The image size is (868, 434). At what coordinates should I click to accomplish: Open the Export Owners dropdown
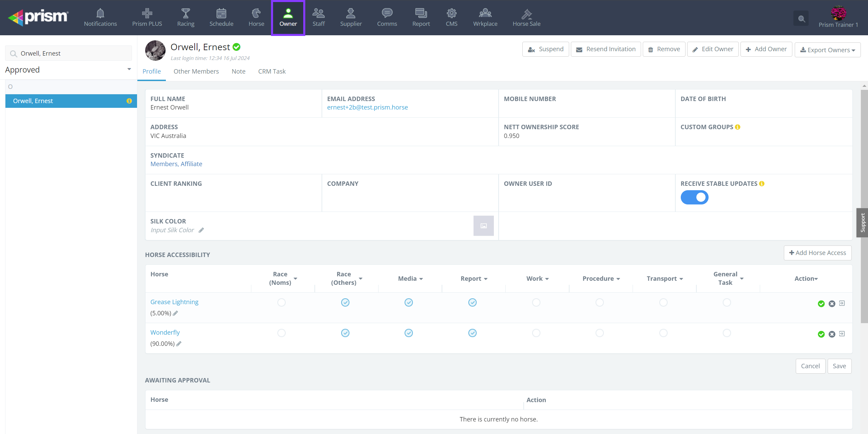pyautogui.click(x=827, y=50)
